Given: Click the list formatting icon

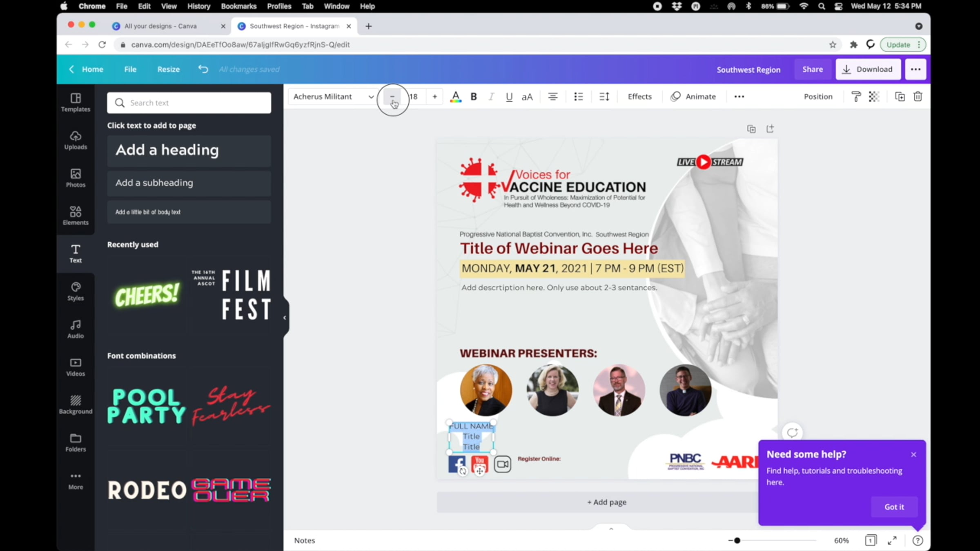Looking at the screenshot, I should pos(578,97).
